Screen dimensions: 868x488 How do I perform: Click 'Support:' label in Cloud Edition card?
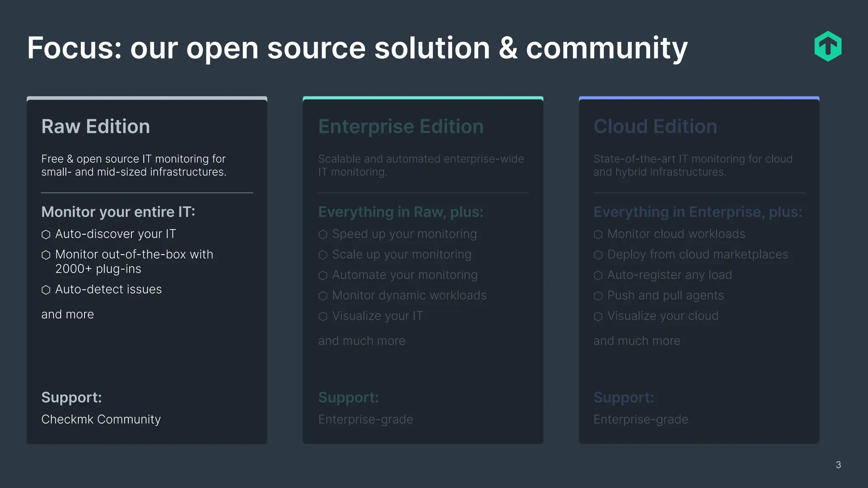point(624,397)
